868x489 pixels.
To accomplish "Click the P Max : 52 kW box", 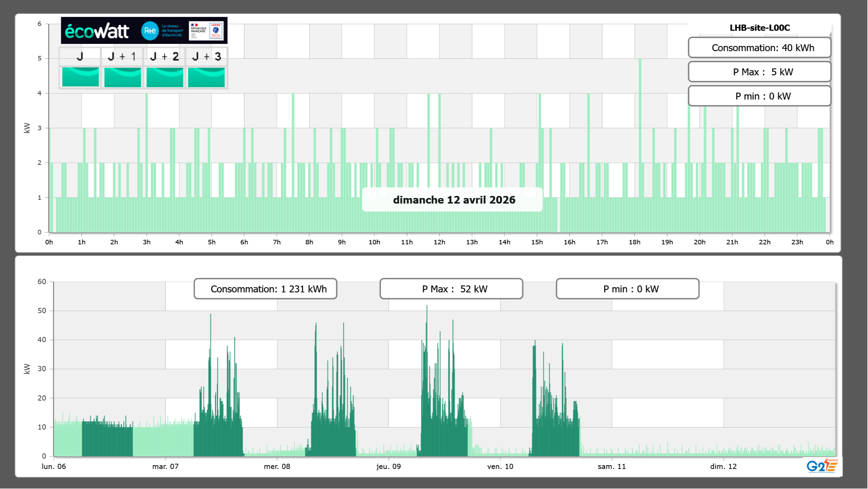I will (451, 289).
